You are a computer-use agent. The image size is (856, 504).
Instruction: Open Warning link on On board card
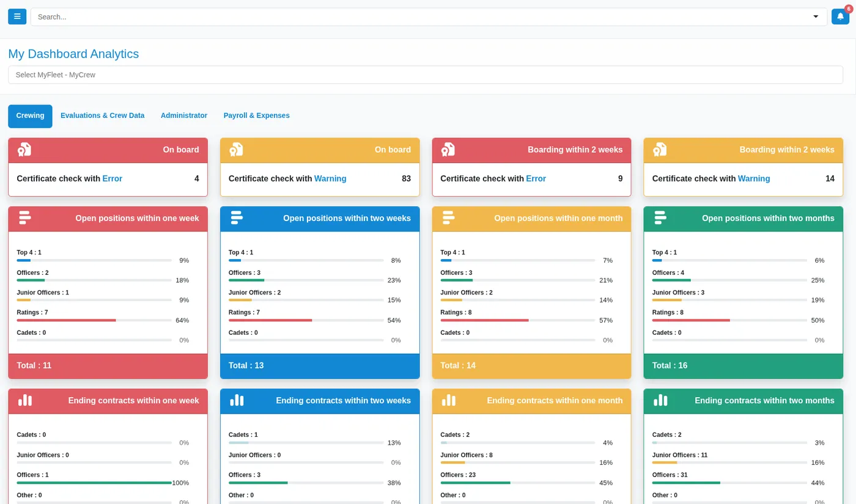click(330, 179)
